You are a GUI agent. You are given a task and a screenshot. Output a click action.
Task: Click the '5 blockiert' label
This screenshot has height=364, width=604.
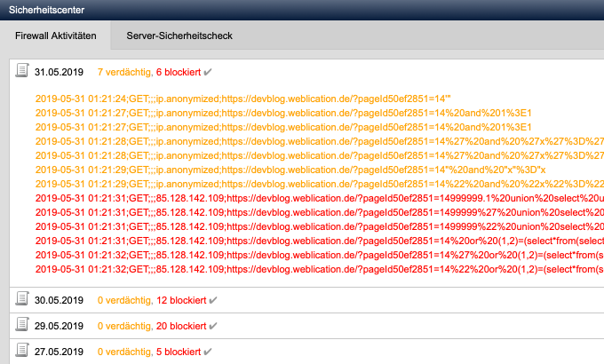pyautogui.click(x=179, y=352)
